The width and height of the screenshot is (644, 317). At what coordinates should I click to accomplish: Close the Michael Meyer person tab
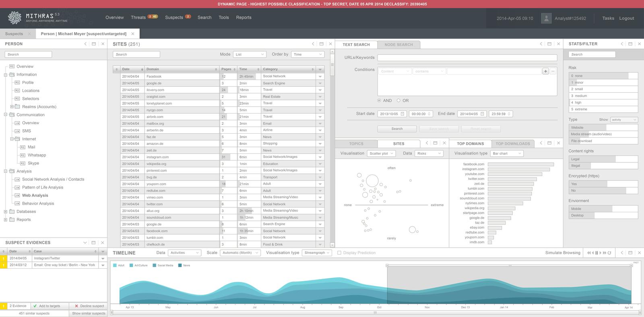[x=133, y=34]
